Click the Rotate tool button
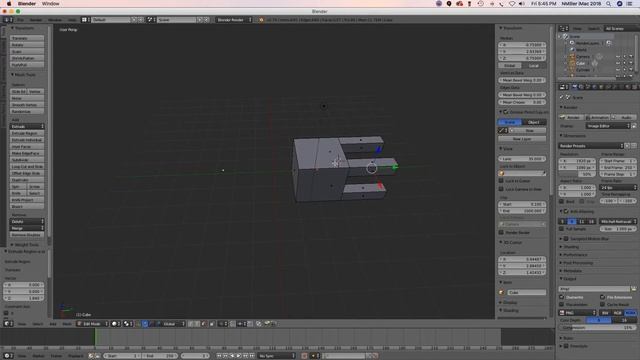 pos(27,45)
